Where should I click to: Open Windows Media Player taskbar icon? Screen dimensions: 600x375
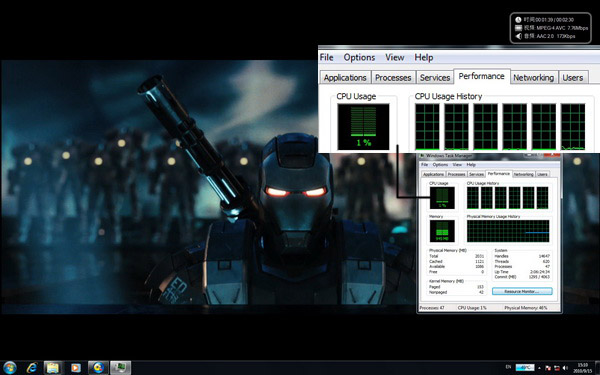(76, 368)
